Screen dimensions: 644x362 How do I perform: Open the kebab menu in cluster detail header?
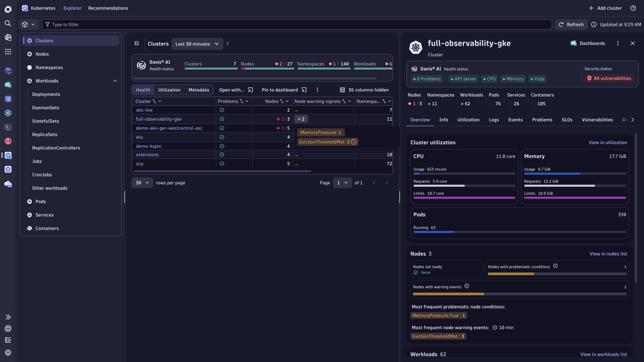tap(618, 43)
